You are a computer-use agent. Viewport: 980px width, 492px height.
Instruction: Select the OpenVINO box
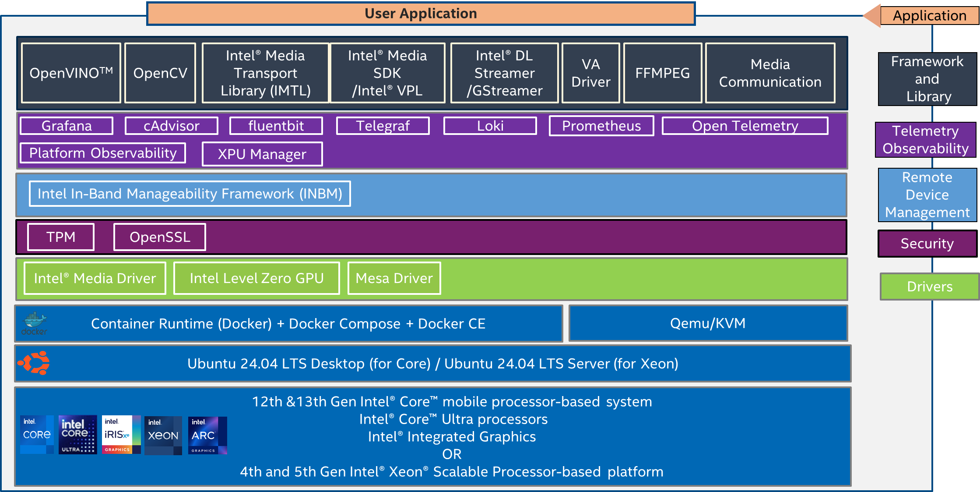[71, 73]
